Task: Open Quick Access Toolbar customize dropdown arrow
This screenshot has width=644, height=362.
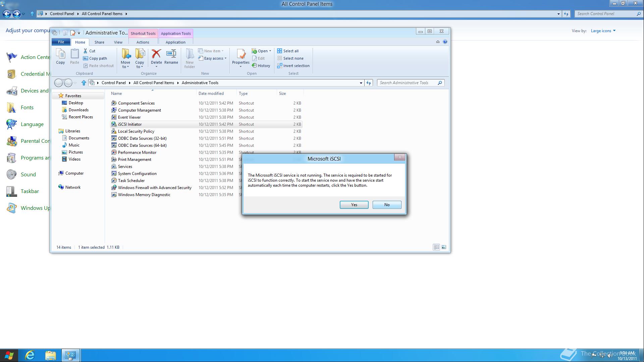Action: (79, 33)
